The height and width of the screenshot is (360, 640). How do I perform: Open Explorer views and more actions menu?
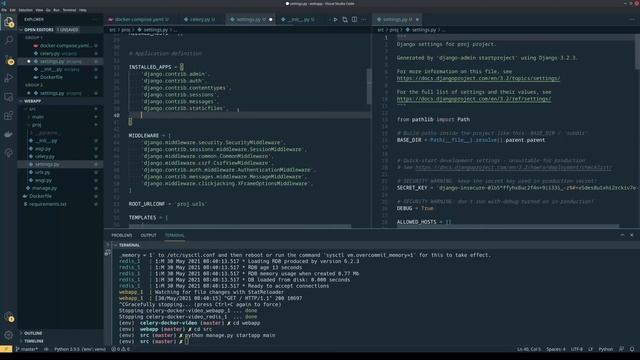(x=95, y=19)
